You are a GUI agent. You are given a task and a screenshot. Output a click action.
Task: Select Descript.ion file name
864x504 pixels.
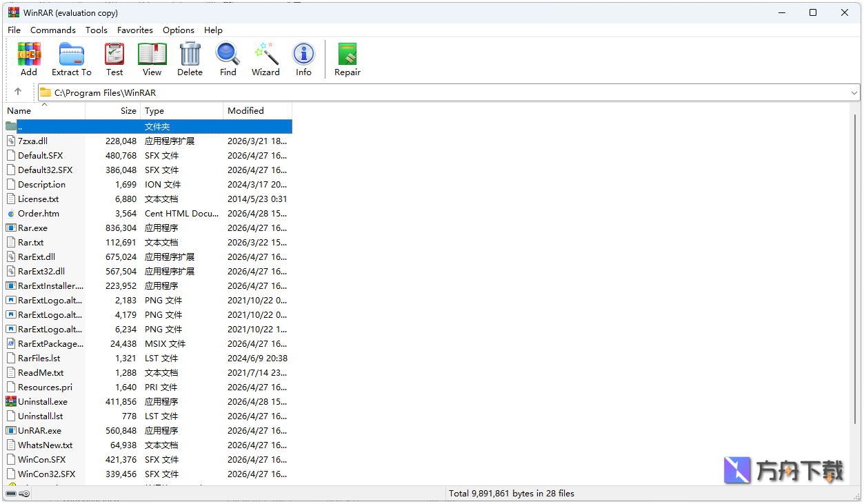tap(41, 184)
